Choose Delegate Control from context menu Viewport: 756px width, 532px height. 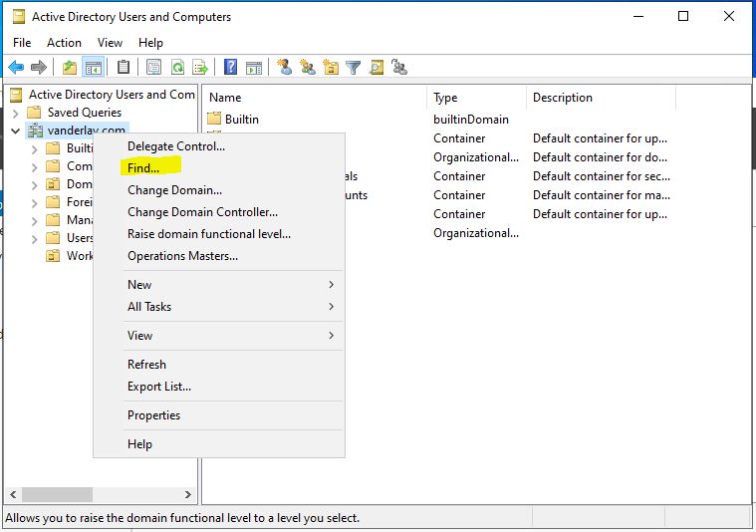tap(219, 146)
